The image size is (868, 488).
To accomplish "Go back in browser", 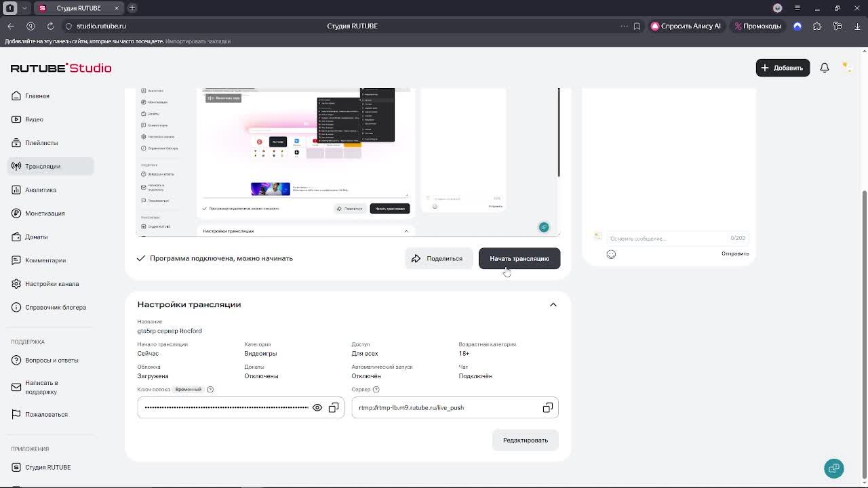I will [x=11, y=26].
